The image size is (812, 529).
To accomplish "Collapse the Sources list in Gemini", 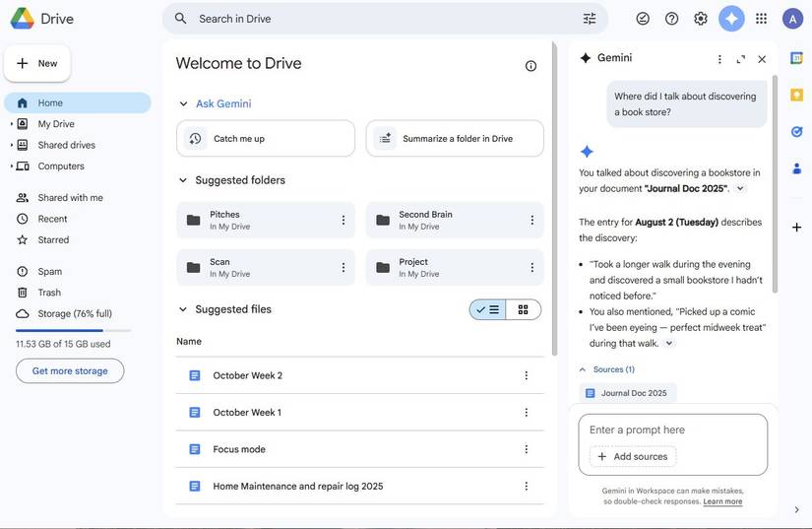I will [x=583, y=369].
